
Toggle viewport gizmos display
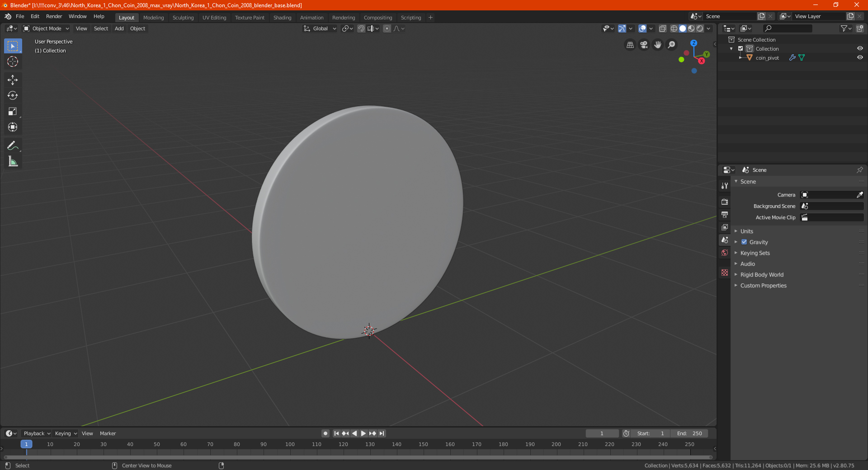[x=622, y=28]
